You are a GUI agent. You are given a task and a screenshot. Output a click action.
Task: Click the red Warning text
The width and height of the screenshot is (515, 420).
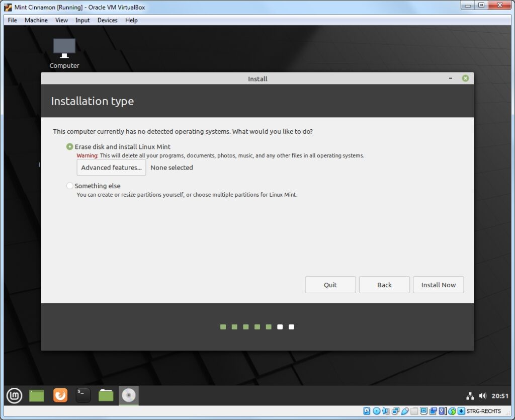(88, 155)
